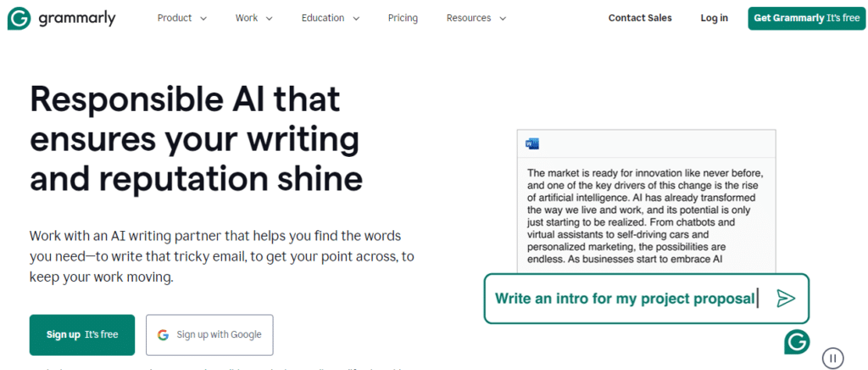The width and height of the screenshot is (868, 370).
Task: Click the green Grammarly badge below prompt
Action: (x=797, y=341)
